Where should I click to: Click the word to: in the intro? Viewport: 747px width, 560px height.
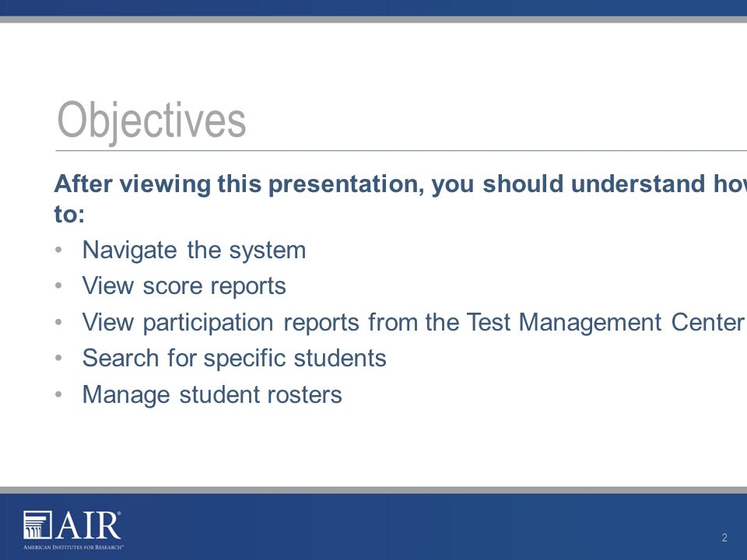point(69,215)
